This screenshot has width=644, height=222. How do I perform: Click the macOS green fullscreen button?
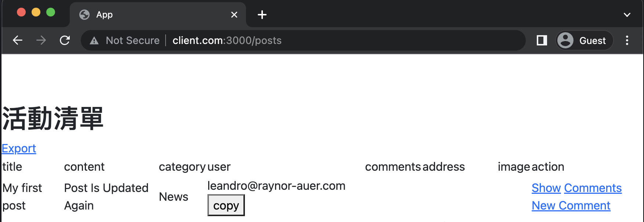point(51,12)
